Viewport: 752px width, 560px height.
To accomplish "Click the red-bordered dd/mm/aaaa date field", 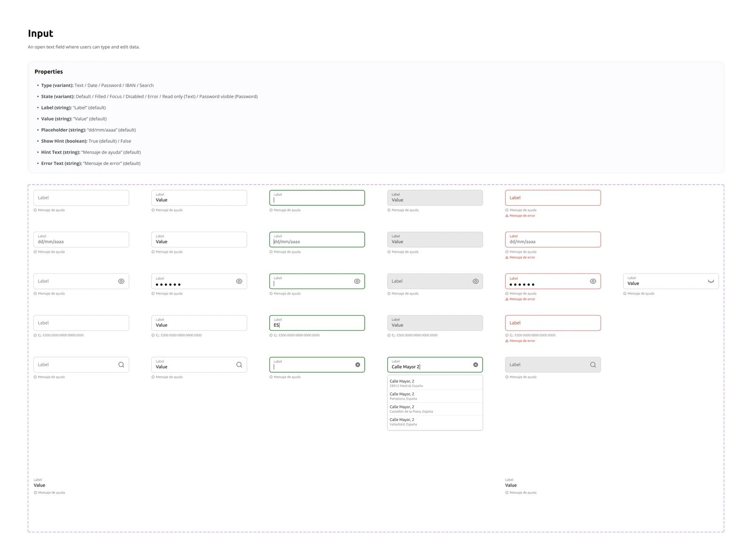I will click(x=553, y=240).
